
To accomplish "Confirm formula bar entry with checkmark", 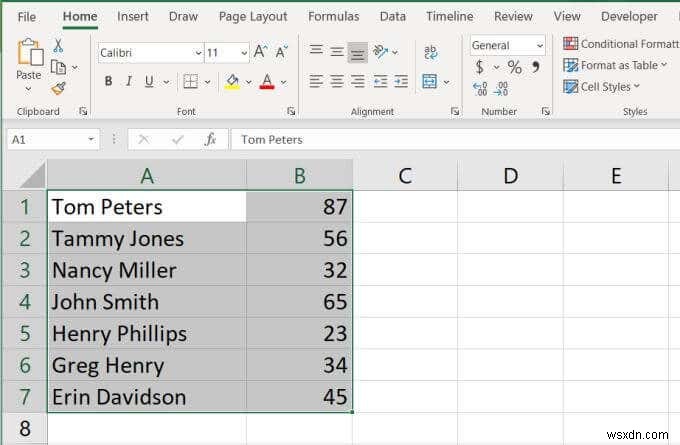I will (x=177, y=140).
